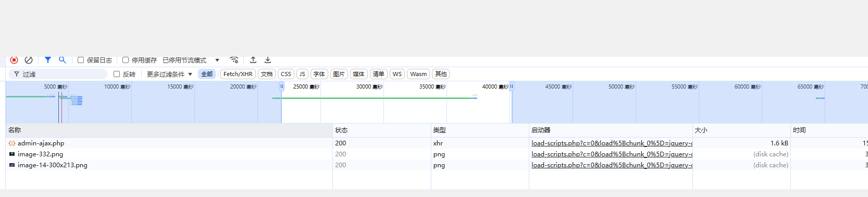The width and height of the screenshot is (868, 197).
Task: Click the timeline's left selection handle
Action: (282, 87)
